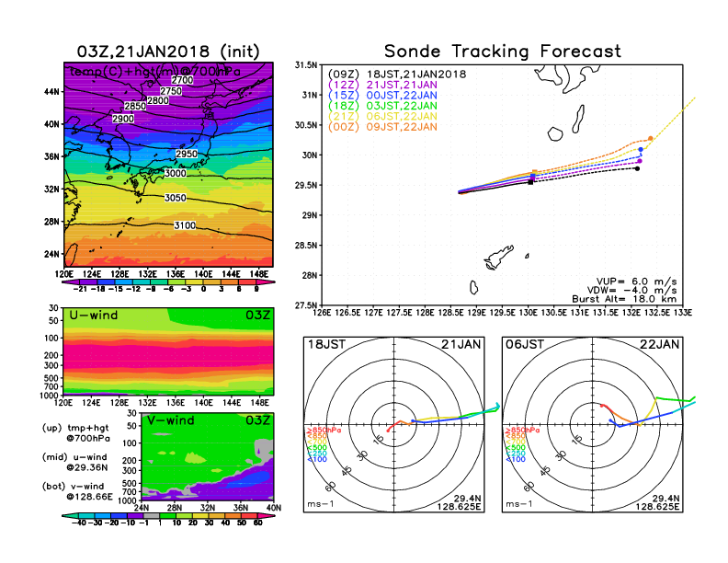Click "ms-1" unit label in the 18JST hodograph
This screenshot has width=728, height=563.
[x=321, y=504]
